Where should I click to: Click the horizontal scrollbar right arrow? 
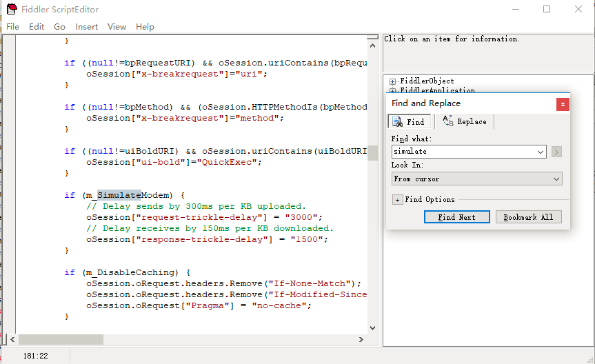tap(361, 339)
